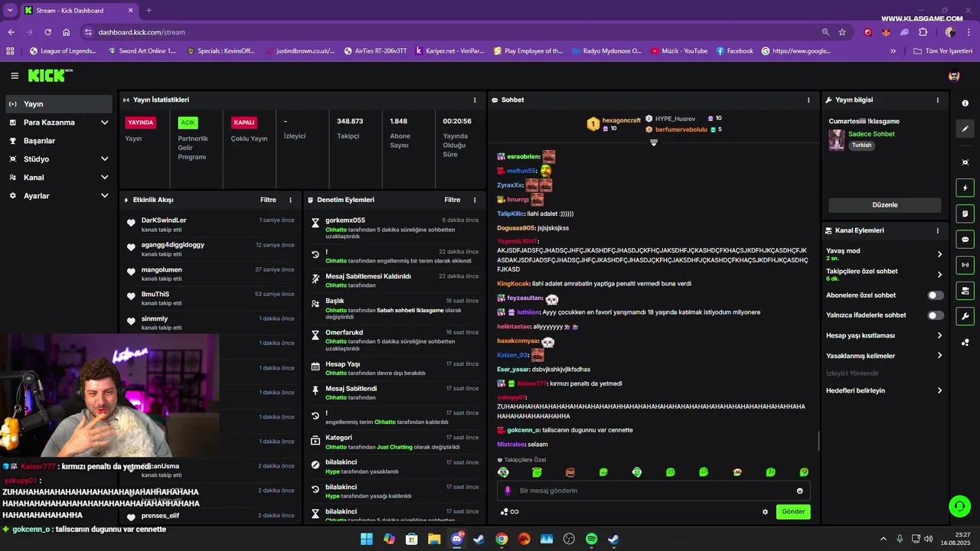
Task: Open Etkinlik Akışı panel three-dot menu
Action: [x=290, y=200]
